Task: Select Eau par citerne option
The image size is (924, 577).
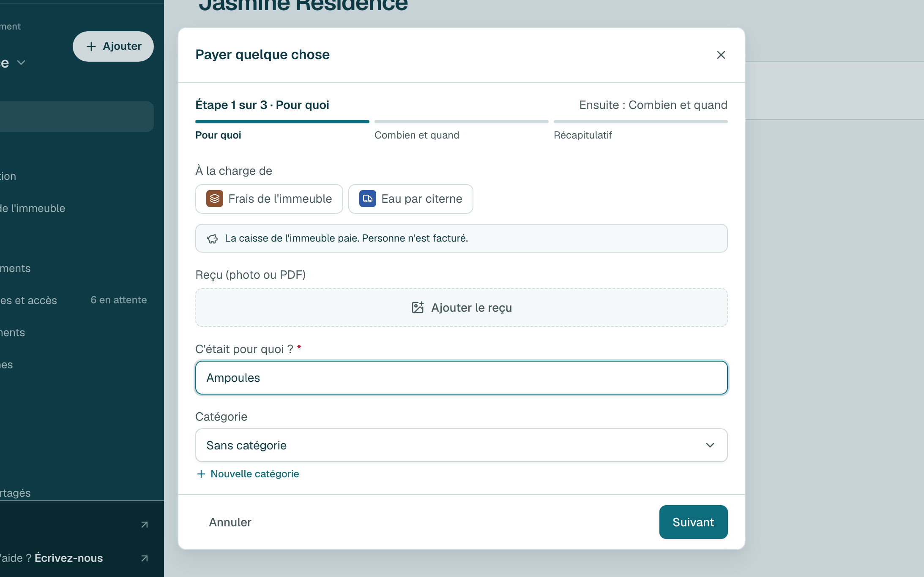Action: (411, 199)
